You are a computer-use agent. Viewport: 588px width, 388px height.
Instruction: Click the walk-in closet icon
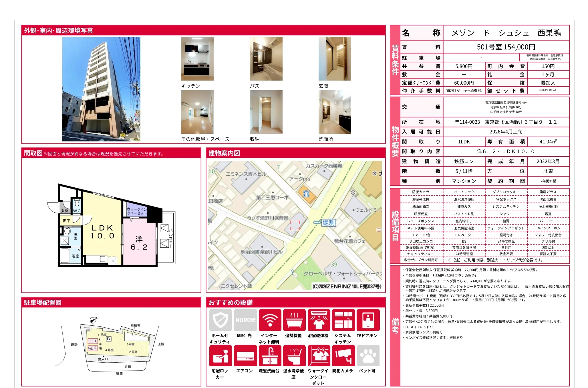pyautogui.click(x=319, y=355)
